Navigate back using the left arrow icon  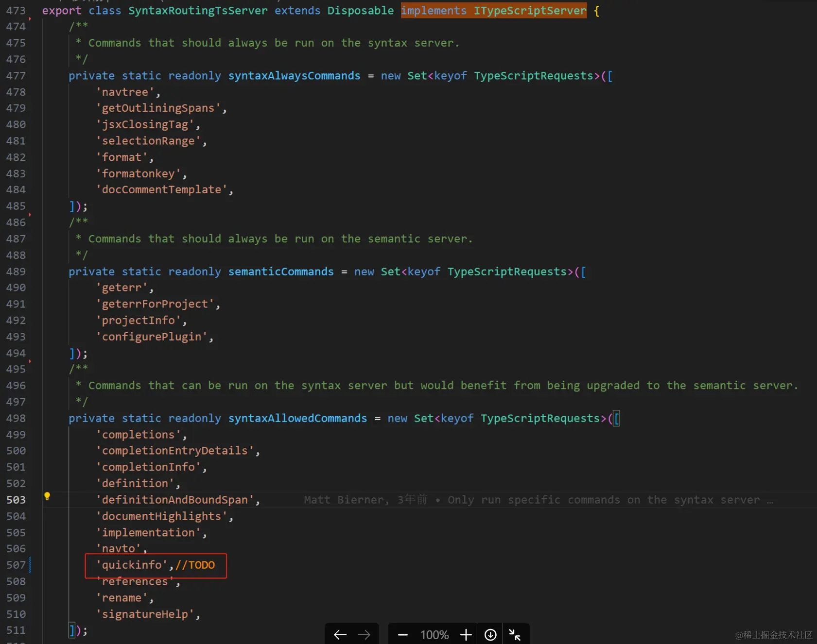point(340,634)
